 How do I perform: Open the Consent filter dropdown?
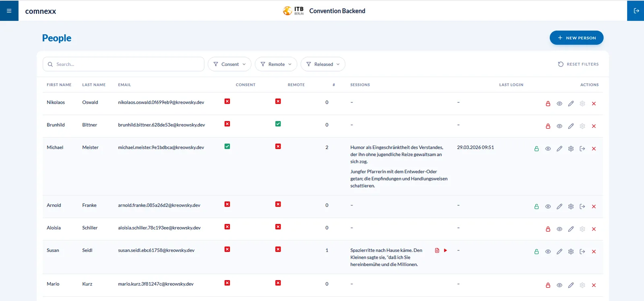click(x=229, y=64)
